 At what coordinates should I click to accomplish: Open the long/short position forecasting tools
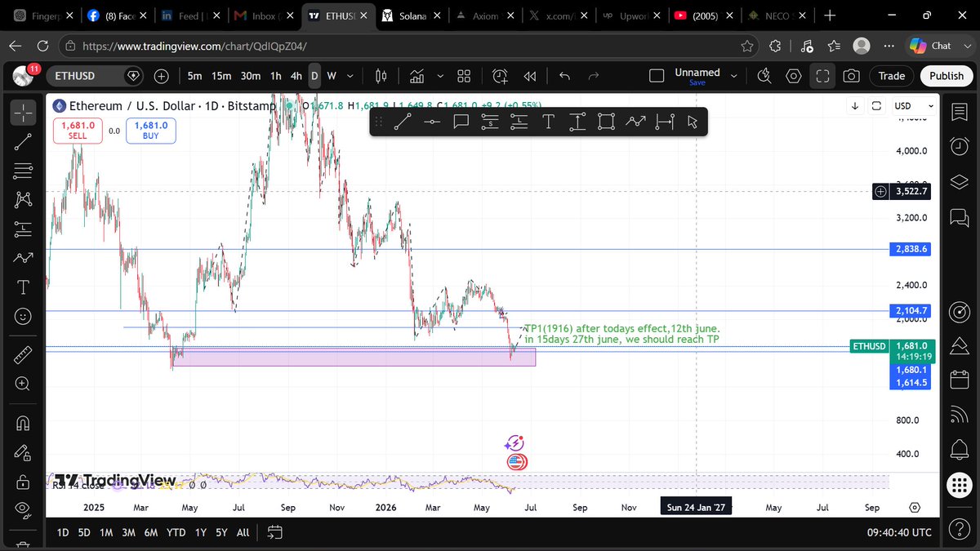pyautogui.click(x=23, y=229)
